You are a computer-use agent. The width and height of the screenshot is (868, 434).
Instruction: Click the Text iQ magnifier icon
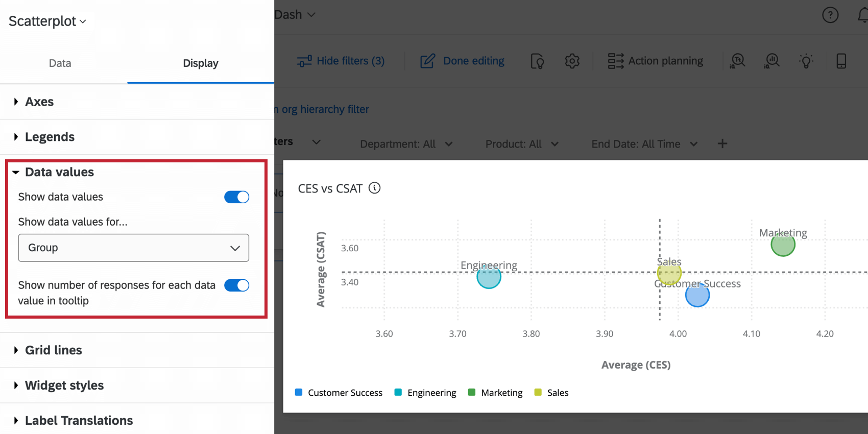tap(738, 61)
